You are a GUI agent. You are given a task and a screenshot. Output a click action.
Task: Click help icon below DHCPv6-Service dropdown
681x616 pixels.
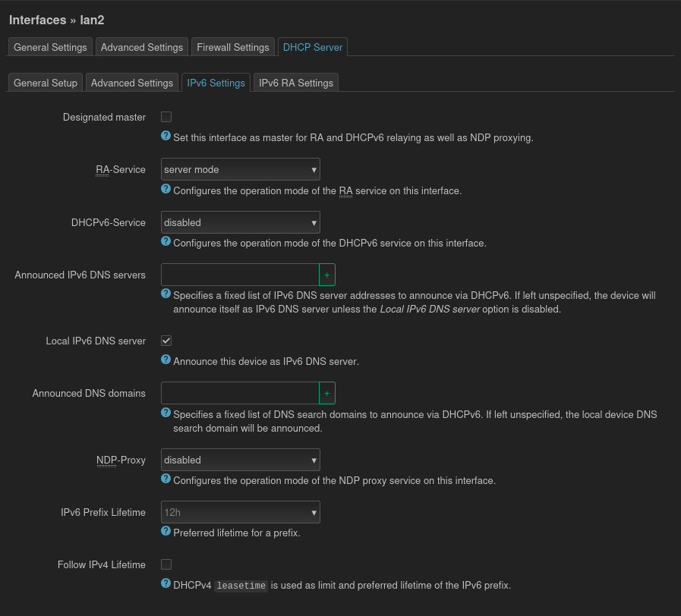166,241
